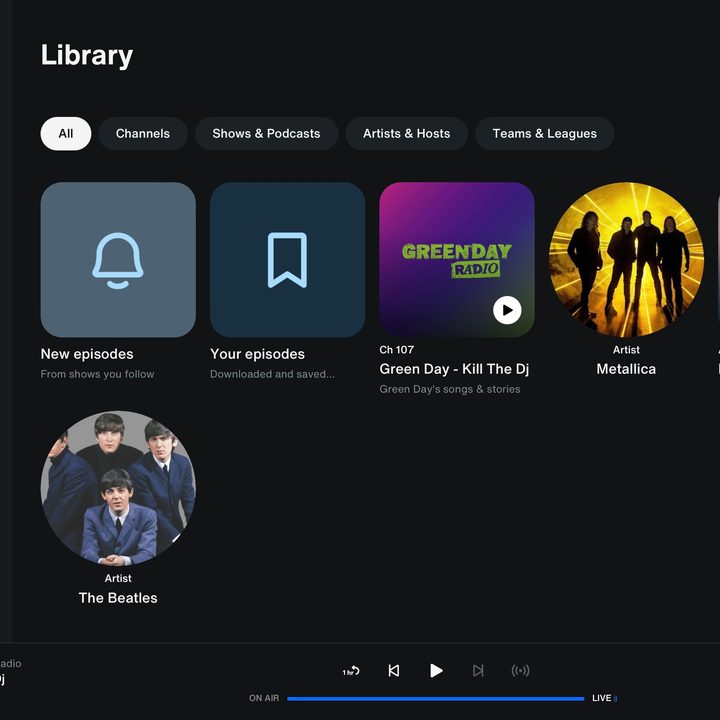
Task: Click The Beatles artist name
Action: click(118, 598)
